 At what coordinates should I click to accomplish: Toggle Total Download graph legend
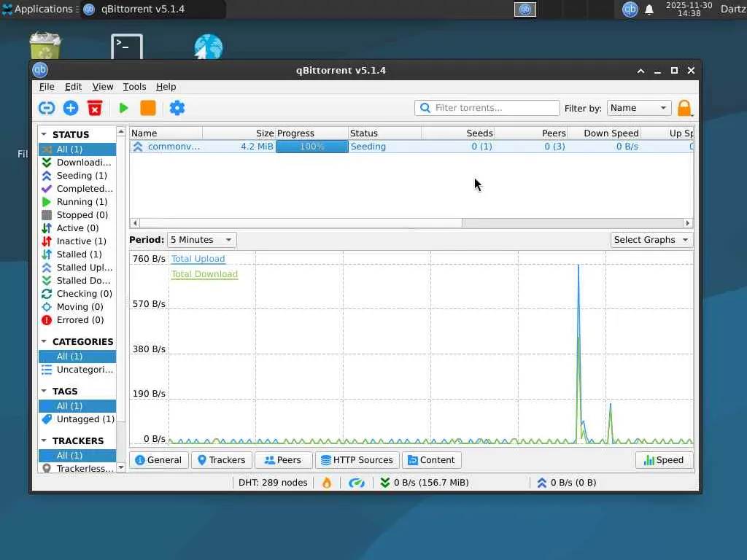[204, 274]
